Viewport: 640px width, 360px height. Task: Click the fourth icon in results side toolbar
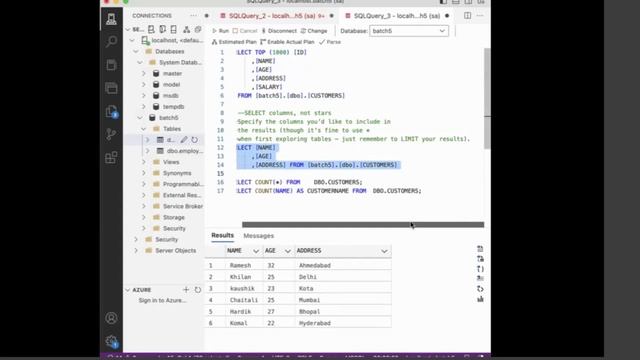pos(480,278)
